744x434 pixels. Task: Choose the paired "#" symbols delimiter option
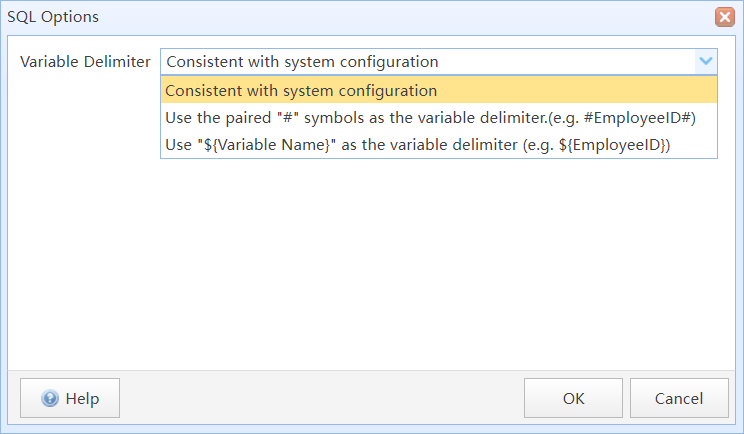click(438, 118)
